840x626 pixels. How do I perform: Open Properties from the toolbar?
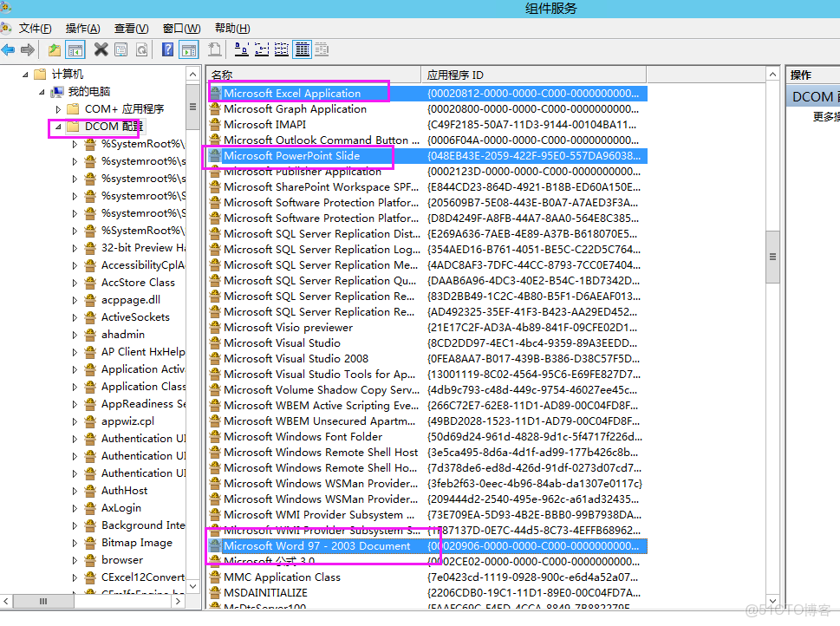pos(121,49)
